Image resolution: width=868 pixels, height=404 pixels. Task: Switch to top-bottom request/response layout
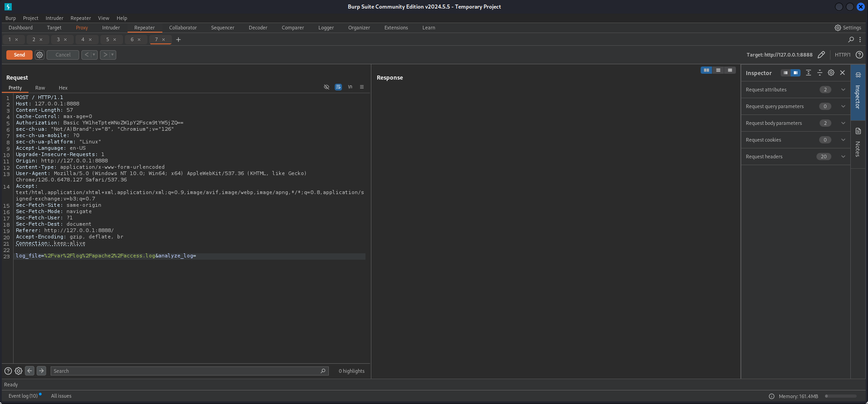(x=718, y=70)
